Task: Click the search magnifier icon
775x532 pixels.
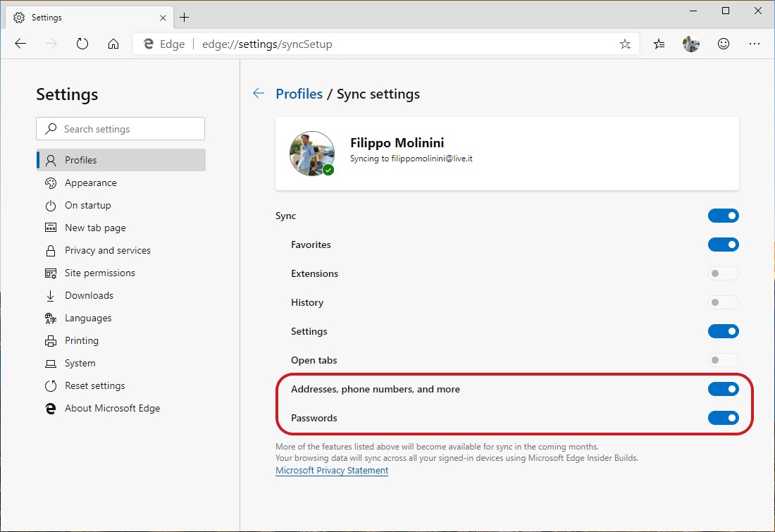Action: [51, 128]
